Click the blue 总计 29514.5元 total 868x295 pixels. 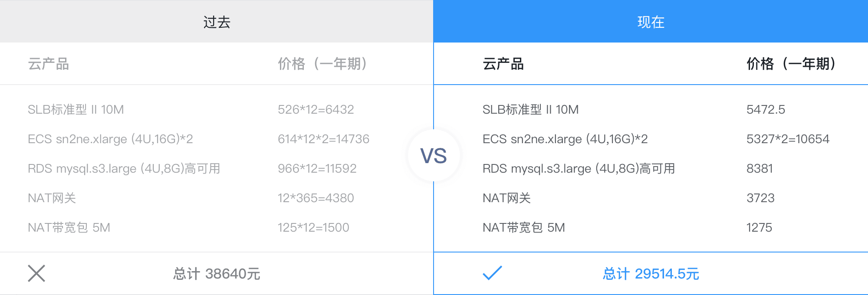click(x=651, y=274)
